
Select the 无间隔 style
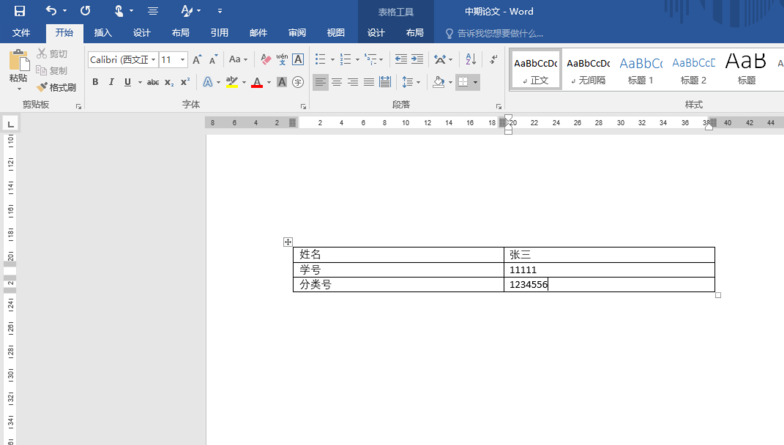pos(587,68)
